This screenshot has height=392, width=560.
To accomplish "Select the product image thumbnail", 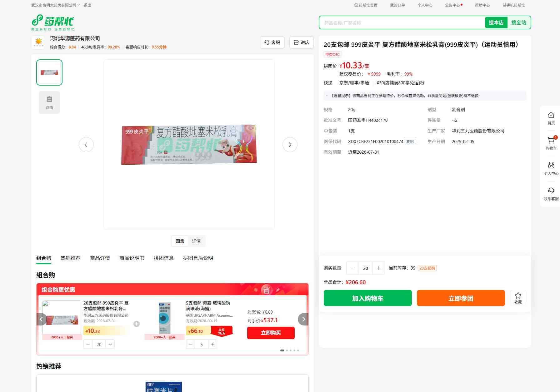I will (49, 72).
